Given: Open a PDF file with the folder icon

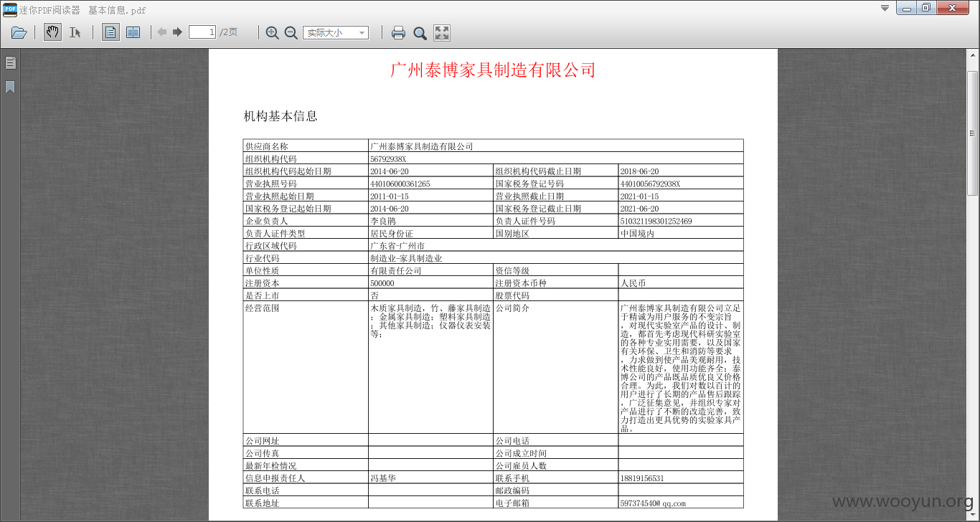Looking at the screenshot, I should pos(19,32).
